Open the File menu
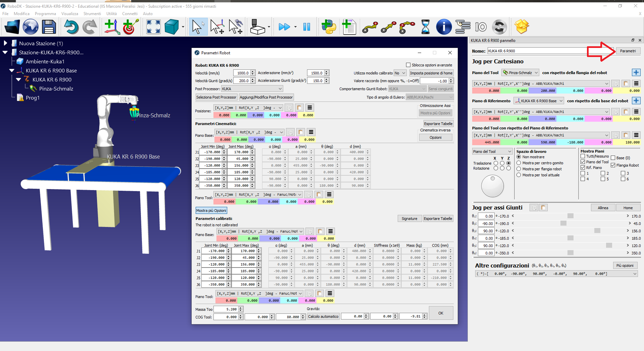The image size is (644, 351). point(5,14)
